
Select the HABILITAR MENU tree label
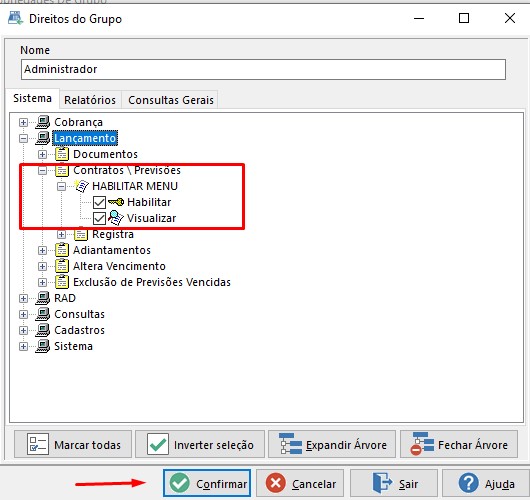coord(135,186)
